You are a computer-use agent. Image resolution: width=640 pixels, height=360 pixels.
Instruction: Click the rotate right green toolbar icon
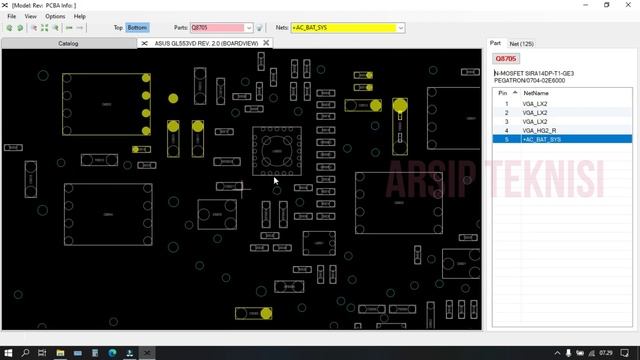[20, 28]
